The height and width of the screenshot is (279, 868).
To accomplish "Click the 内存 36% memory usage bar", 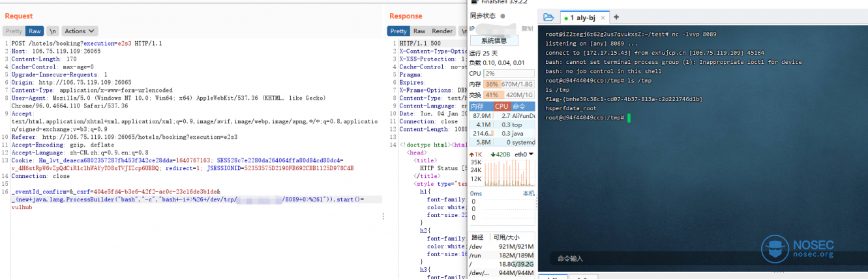I will pos(509,84).
